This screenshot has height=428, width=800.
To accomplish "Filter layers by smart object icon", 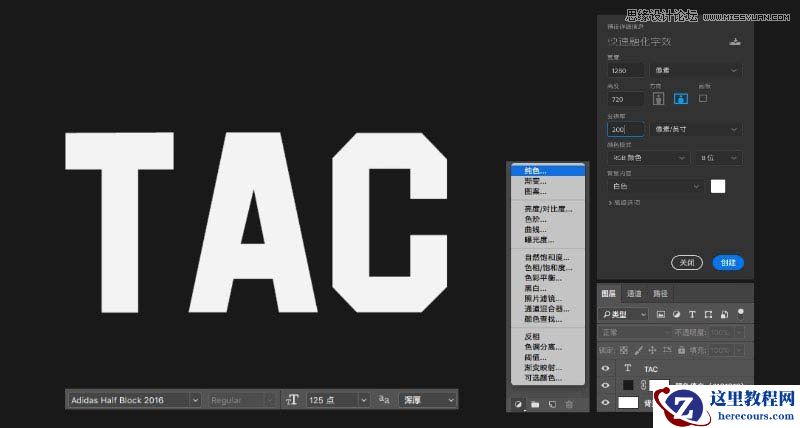I will [x=724, y=314].
